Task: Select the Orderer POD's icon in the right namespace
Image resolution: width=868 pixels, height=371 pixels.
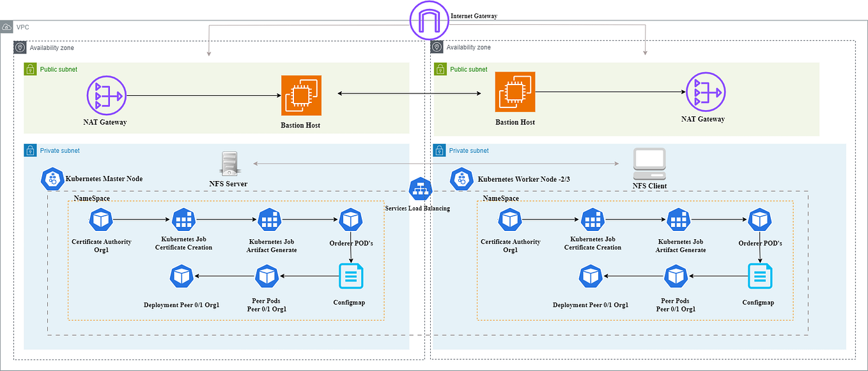Action: point(760,219)
